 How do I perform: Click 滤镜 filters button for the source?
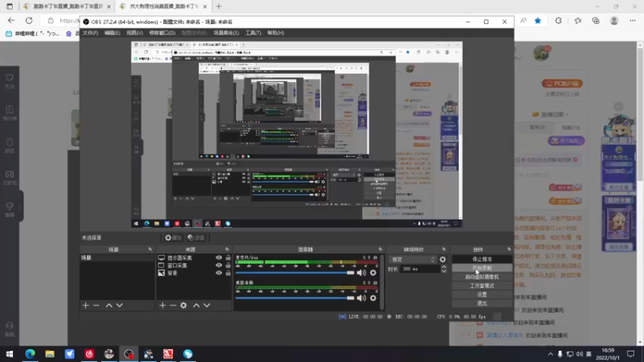[x=196, y=237]
